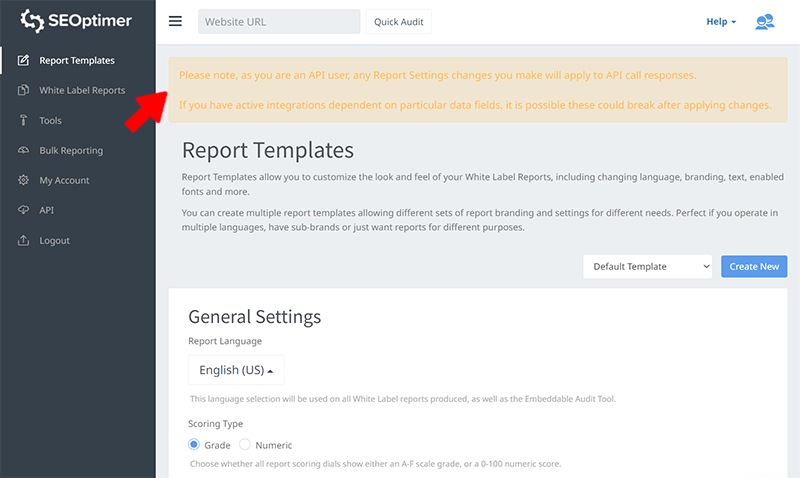
Task: Click the Website URL input field
Action: tap(278, 21)
